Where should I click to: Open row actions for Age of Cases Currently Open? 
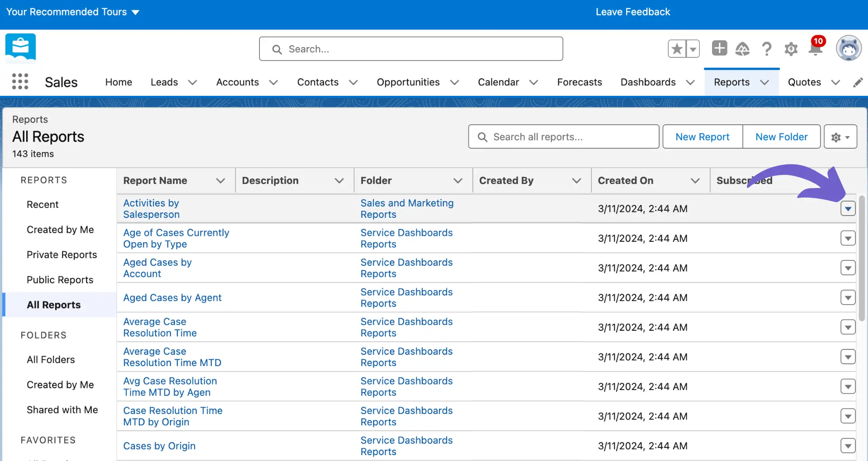coord(848,238)
